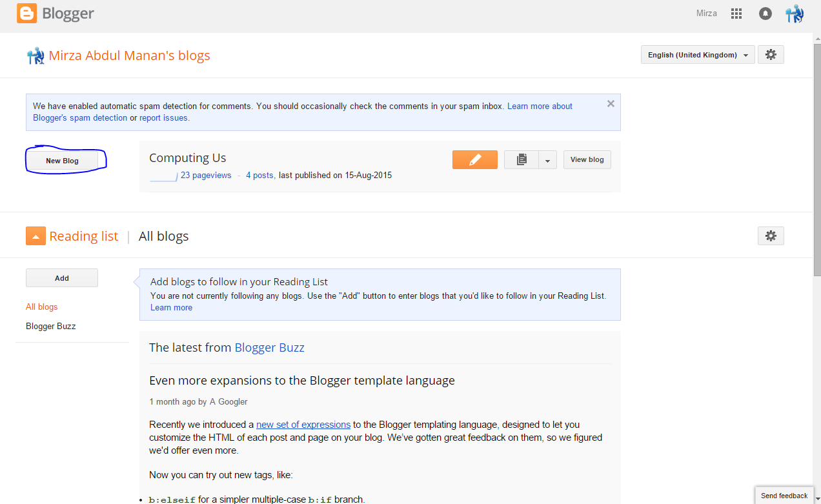Expand dropdown arrow beside posts list button
This screenshot has height=504, width=821.
pos(547,159)
